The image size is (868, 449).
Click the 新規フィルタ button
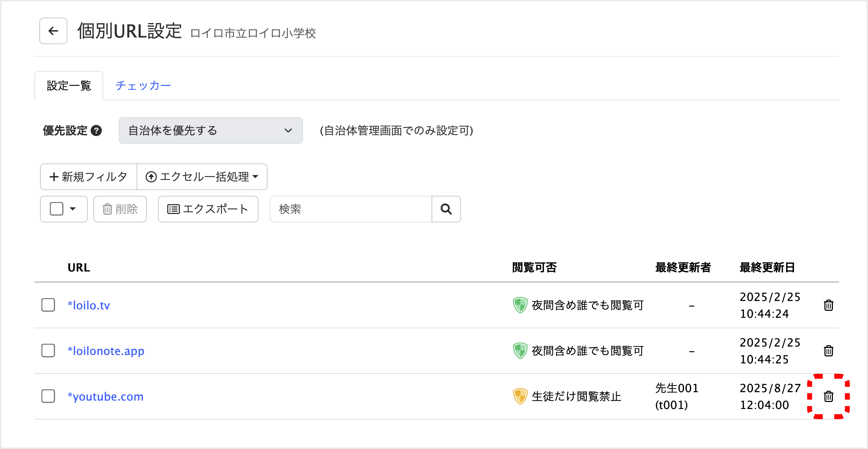click(x=88, y=177)
